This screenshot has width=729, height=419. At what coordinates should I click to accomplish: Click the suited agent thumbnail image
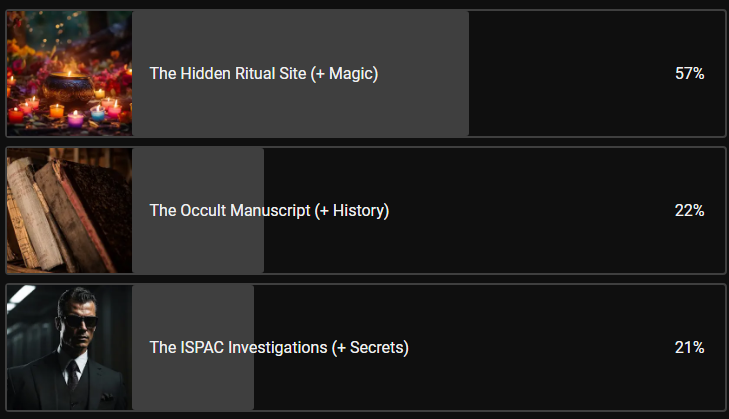tap(69, 347)
